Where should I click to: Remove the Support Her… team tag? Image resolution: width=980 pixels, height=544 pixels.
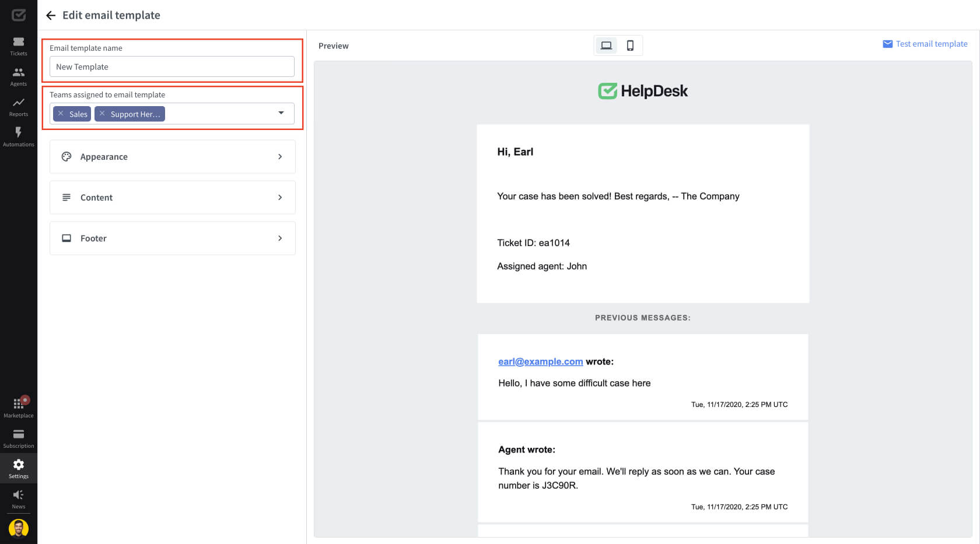[x=102, y=114]
